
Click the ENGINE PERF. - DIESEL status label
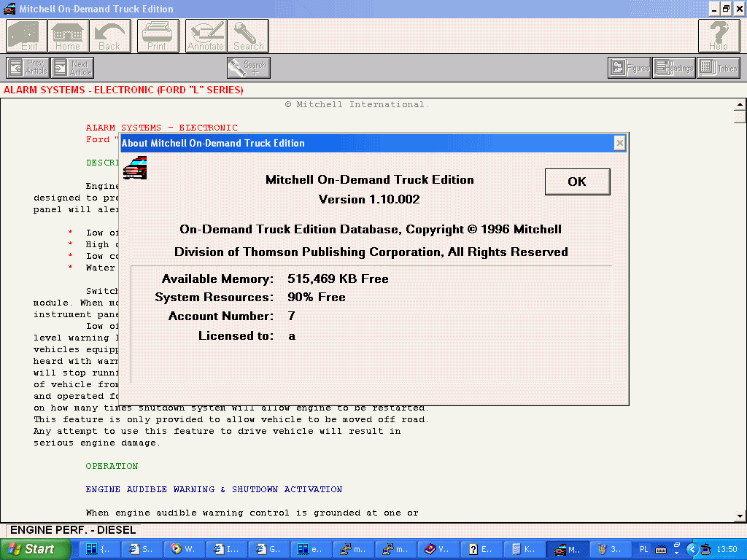73,530
